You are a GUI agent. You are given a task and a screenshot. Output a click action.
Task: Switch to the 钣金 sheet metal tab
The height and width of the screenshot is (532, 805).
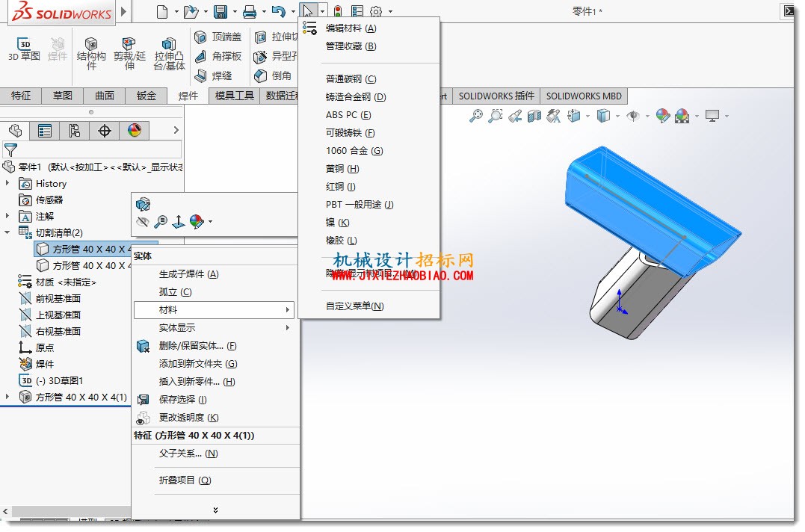pos(146,96)
